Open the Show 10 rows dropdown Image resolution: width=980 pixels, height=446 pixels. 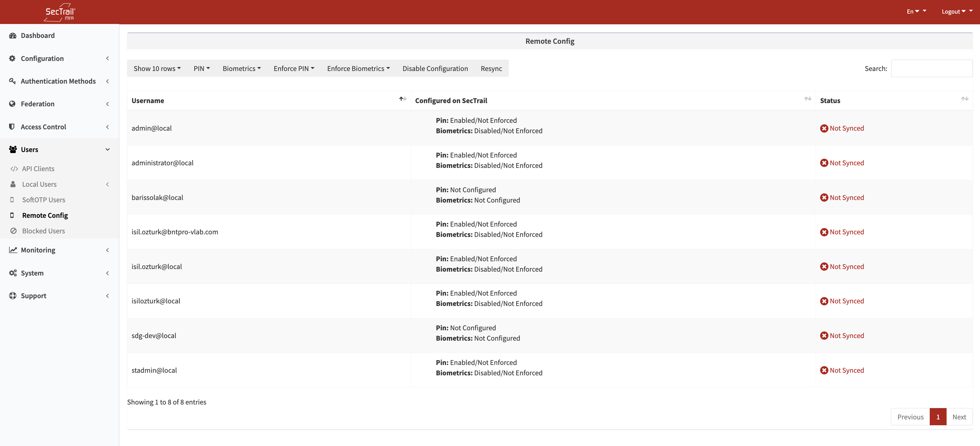coord(157,68)
